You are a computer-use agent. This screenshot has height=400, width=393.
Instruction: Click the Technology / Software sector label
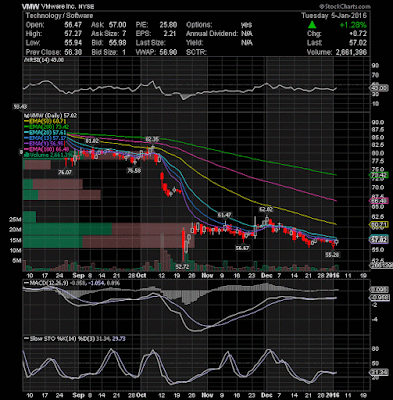[59, 16]
